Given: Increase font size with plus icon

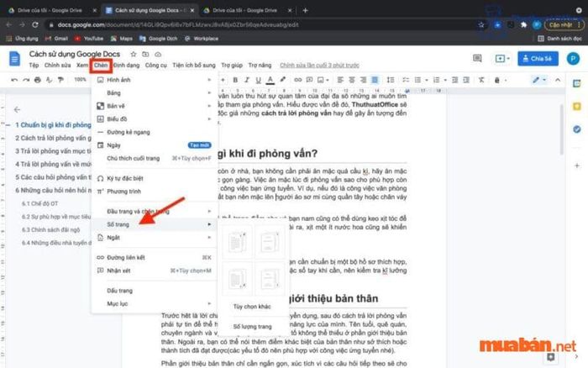Looking at the screenshot, I should (223, 80).
